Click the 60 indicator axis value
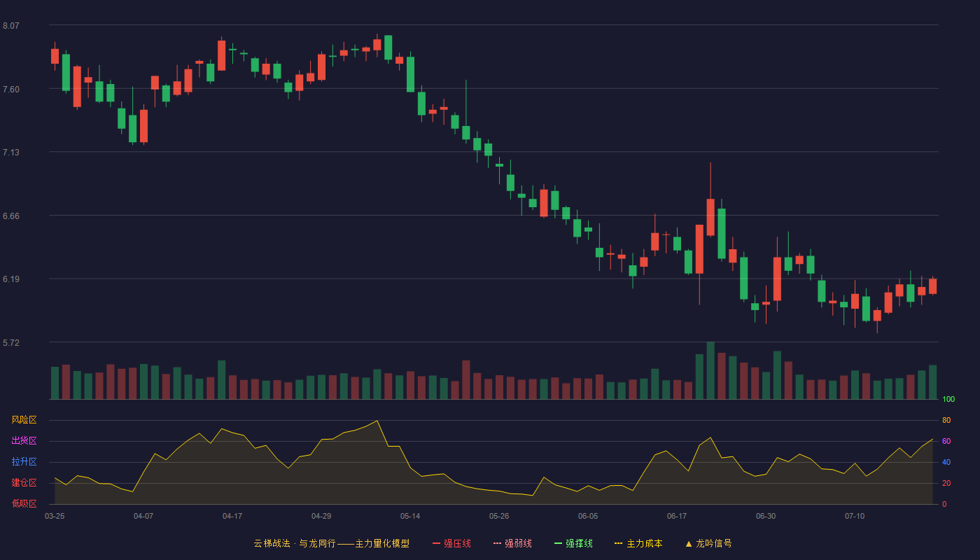Viewport: 980px width, 560px height. click(x=946, y=441)
